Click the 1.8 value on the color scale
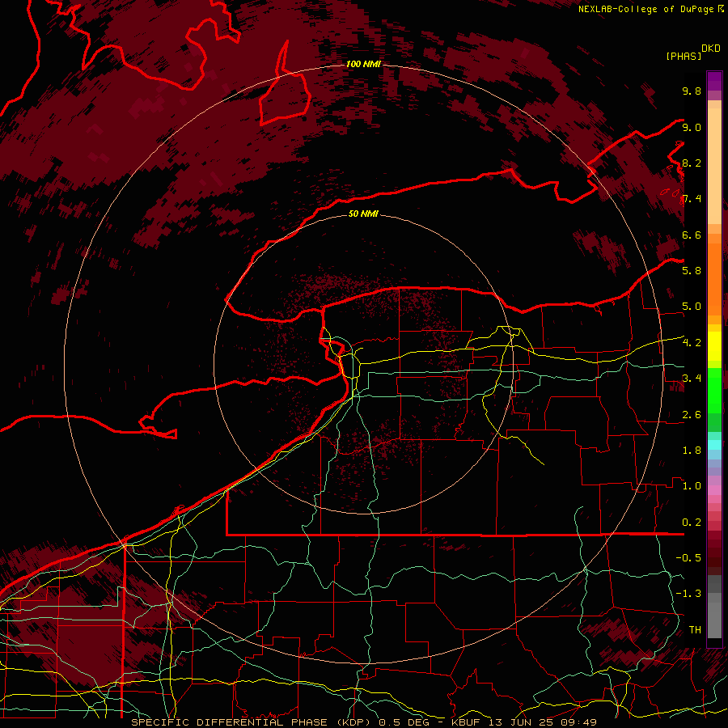 692,450
